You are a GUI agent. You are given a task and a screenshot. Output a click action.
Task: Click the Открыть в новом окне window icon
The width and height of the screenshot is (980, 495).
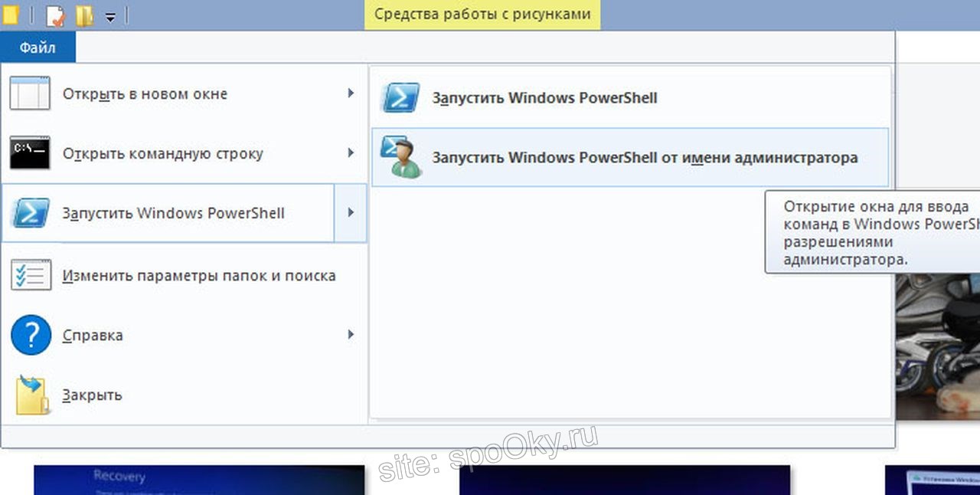(x=31, y=93)
